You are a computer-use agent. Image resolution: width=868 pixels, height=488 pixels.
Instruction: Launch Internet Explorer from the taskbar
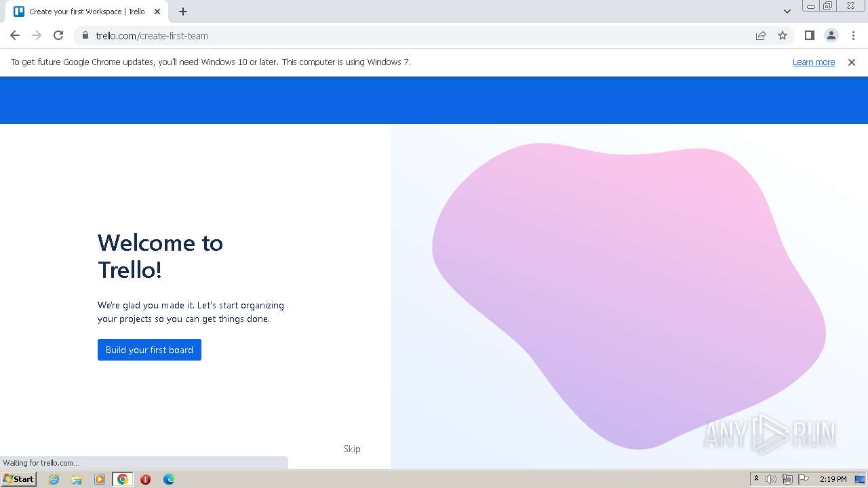tap(54, 479)
